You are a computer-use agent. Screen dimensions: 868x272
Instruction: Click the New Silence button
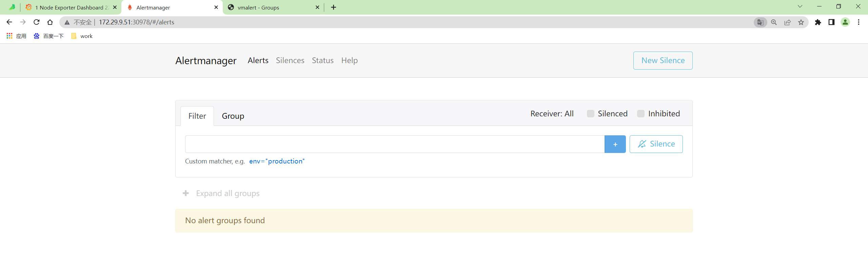coord(663,60)
